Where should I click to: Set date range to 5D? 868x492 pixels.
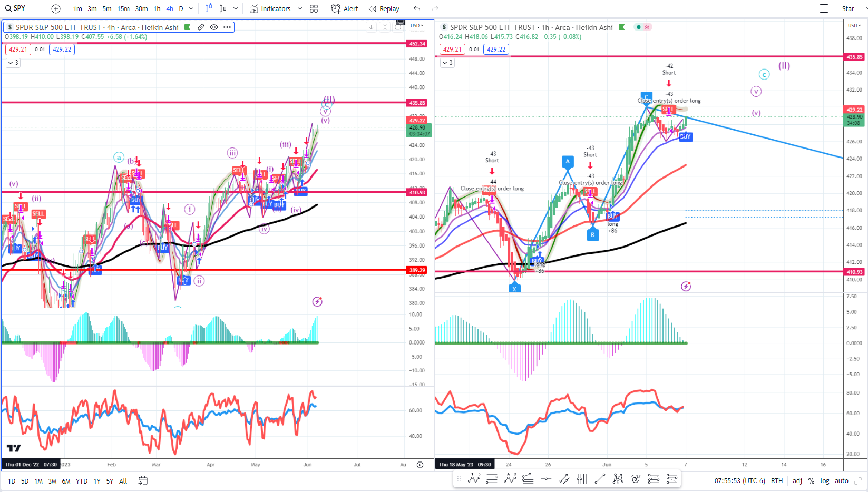[x=25, y=481]
